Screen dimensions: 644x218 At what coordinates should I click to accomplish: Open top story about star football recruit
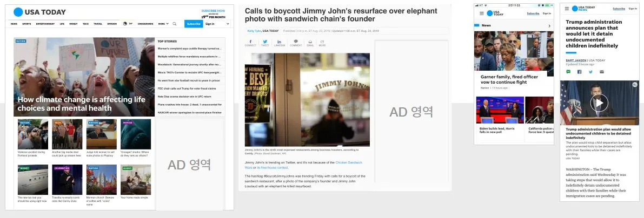[189, 80]
